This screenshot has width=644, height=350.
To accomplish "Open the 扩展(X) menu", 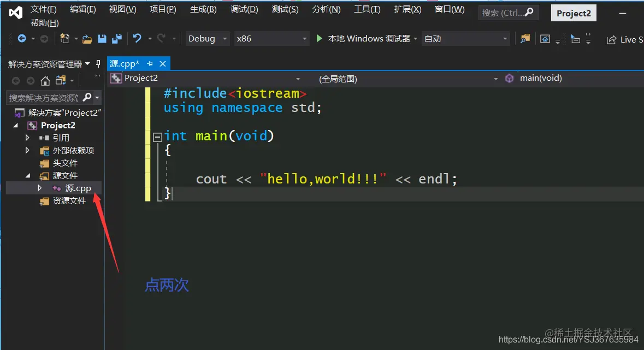I will pyautogui.click(x=407, y=9).
